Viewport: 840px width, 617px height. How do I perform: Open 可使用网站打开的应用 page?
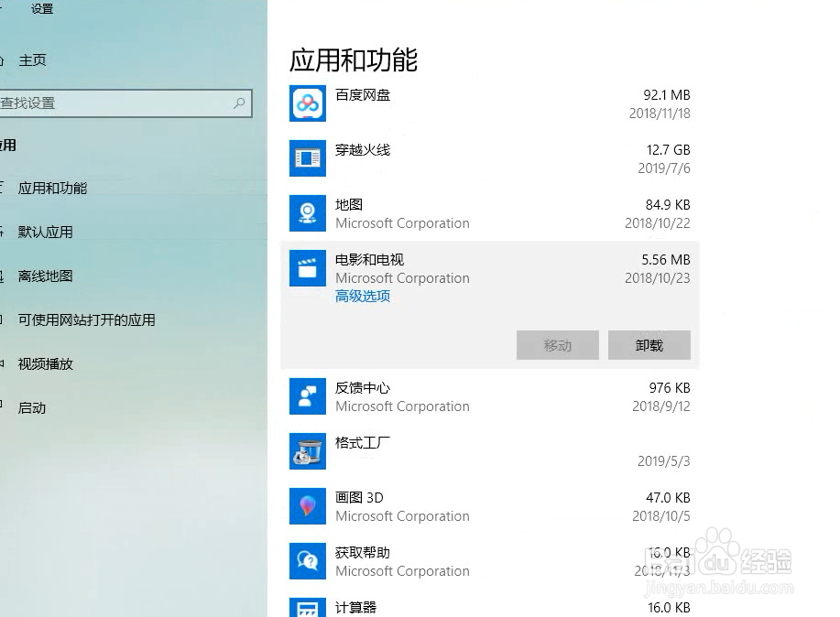86,319
